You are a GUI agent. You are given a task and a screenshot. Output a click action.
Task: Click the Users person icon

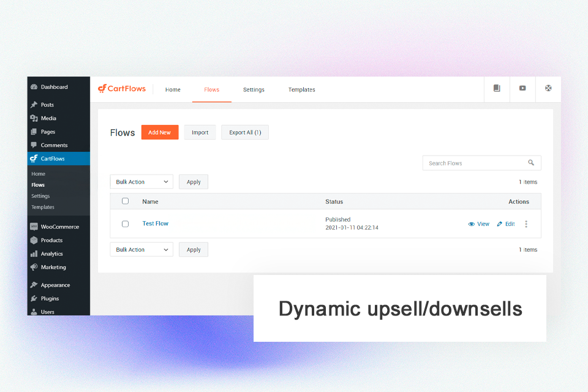(34, 312)
